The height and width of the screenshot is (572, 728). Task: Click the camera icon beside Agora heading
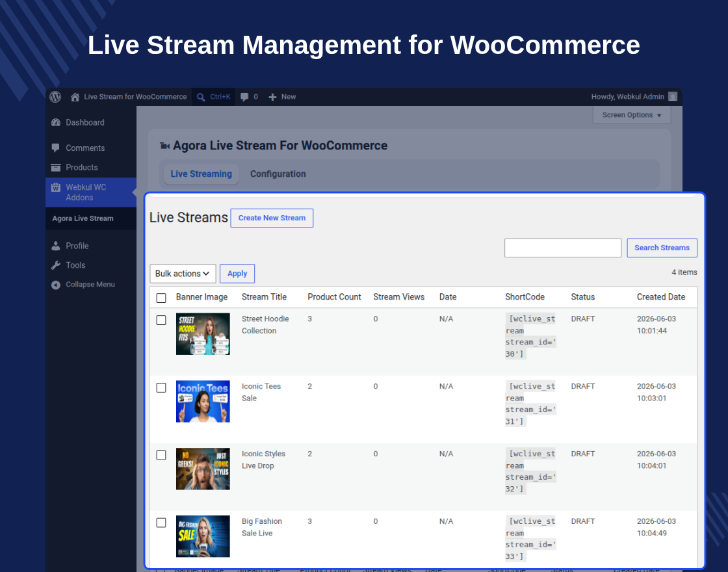click(165, 146)
